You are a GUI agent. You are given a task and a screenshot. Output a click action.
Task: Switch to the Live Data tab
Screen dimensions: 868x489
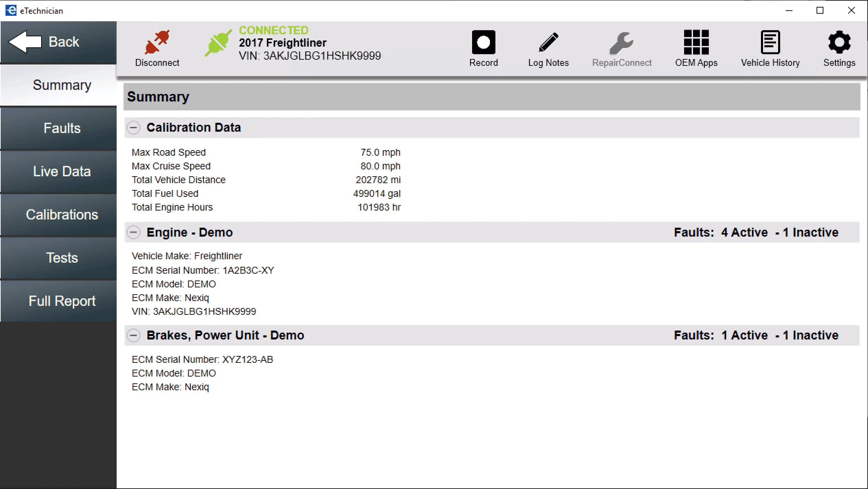62,171
